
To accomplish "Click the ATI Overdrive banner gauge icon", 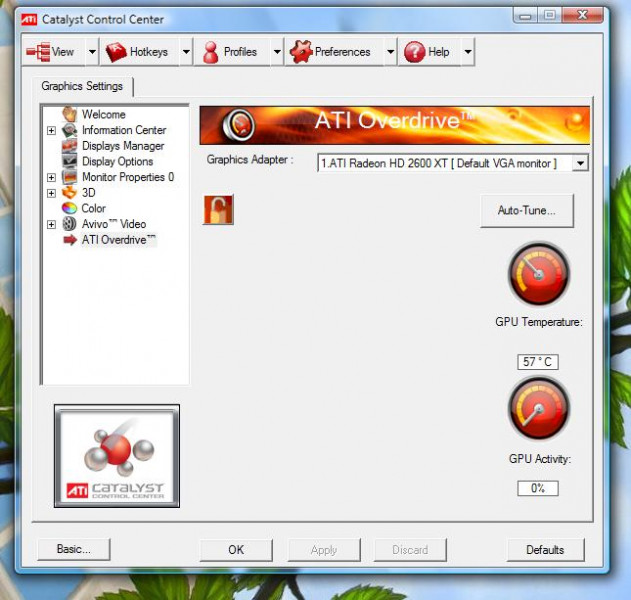I will pyautogui.click(x=238, y=125).
